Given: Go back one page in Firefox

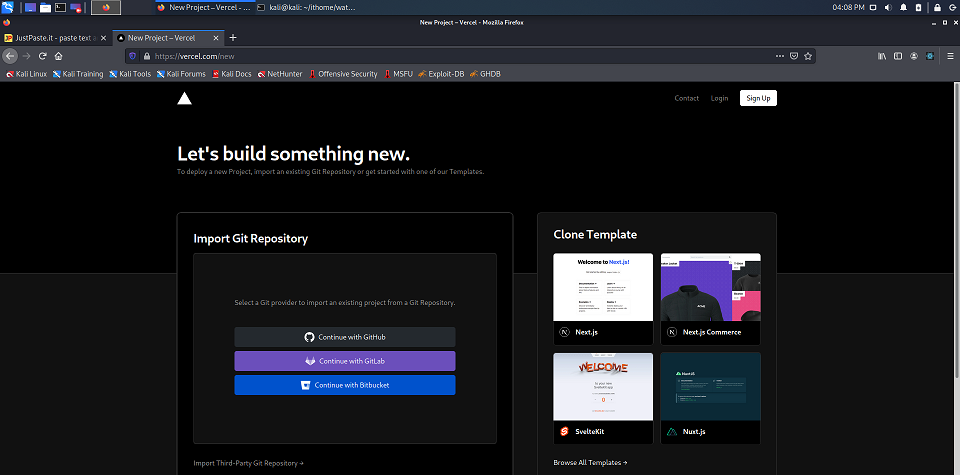Looking at the screenshot, I should click(10, 56).
